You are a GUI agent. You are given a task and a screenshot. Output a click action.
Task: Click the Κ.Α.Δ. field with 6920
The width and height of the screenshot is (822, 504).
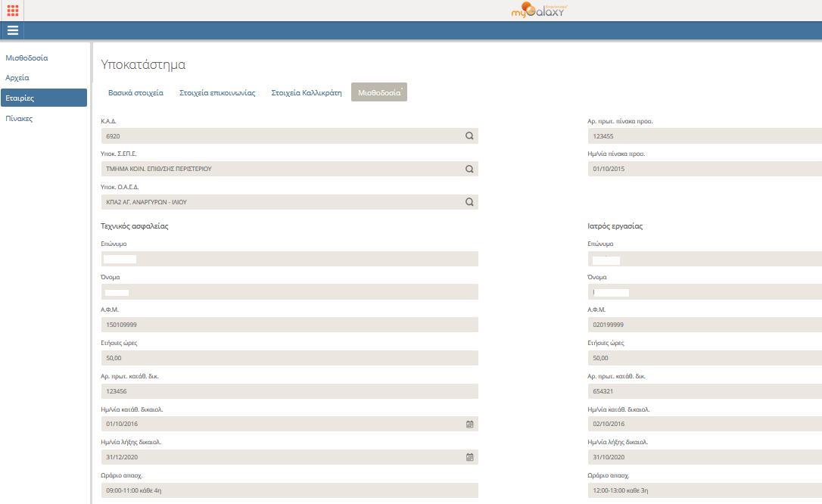(x=289, y=135)
